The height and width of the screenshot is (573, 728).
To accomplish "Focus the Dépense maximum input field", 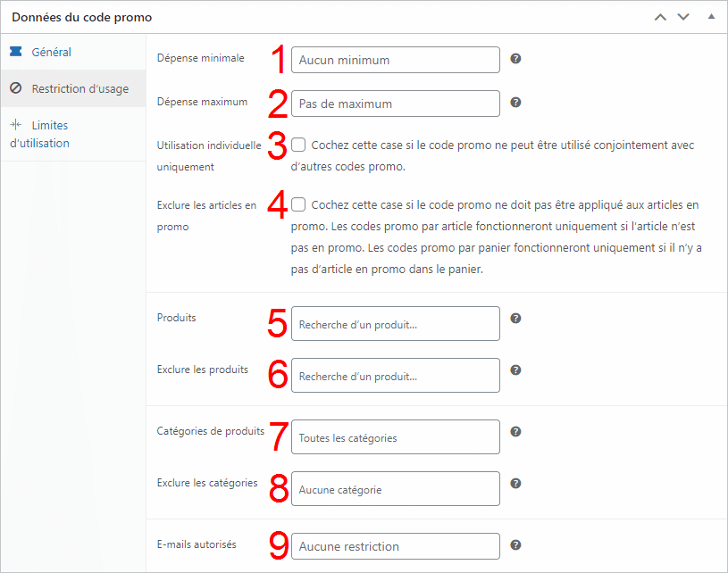I will [x=395, y=104].
